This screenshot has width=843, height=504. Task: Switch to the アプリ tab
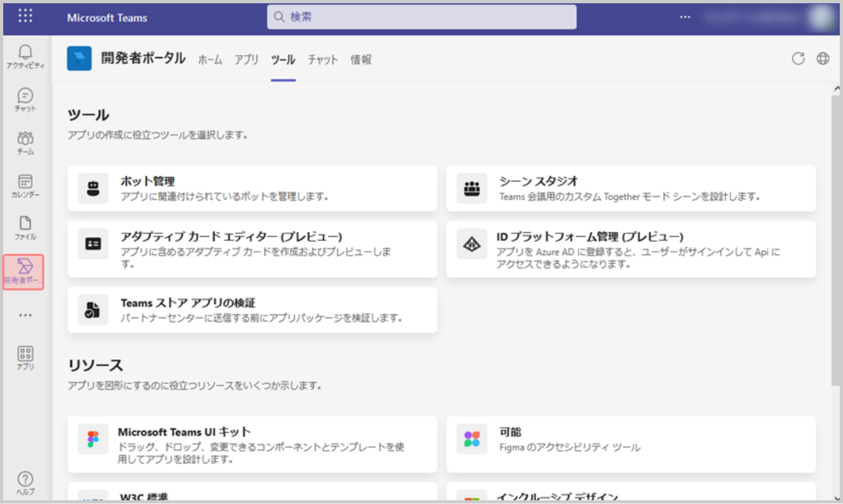(x=246, y=59)
